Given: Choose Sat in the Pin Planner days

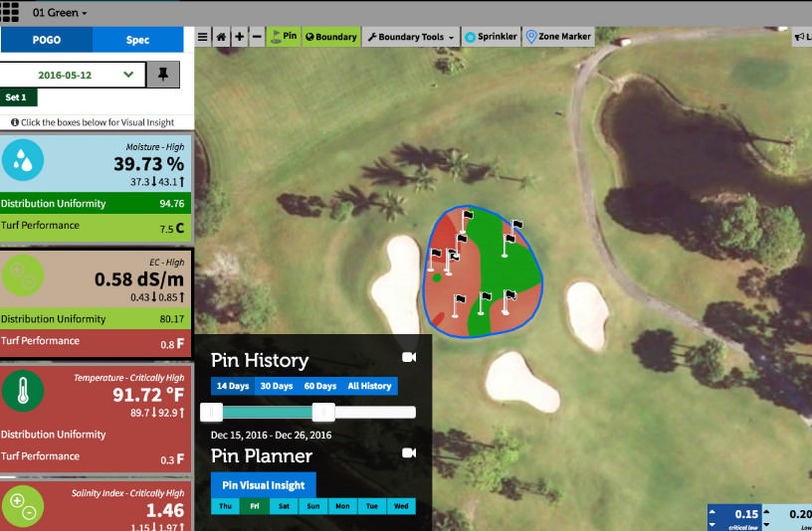Looking at the screenshot, I should 284,506.
